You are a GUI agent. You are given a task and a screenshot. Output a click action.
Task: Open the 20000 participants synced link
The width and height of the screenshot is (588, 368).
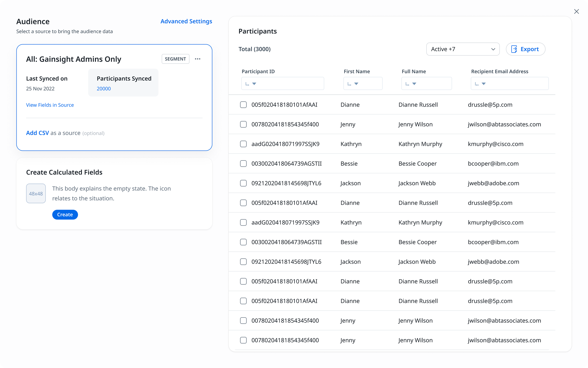(x=103, y=89)
